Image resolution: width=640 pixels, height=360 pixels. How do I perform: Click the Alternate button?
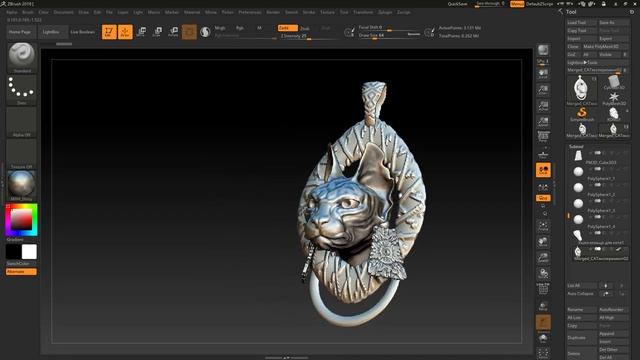coord(21,271)
